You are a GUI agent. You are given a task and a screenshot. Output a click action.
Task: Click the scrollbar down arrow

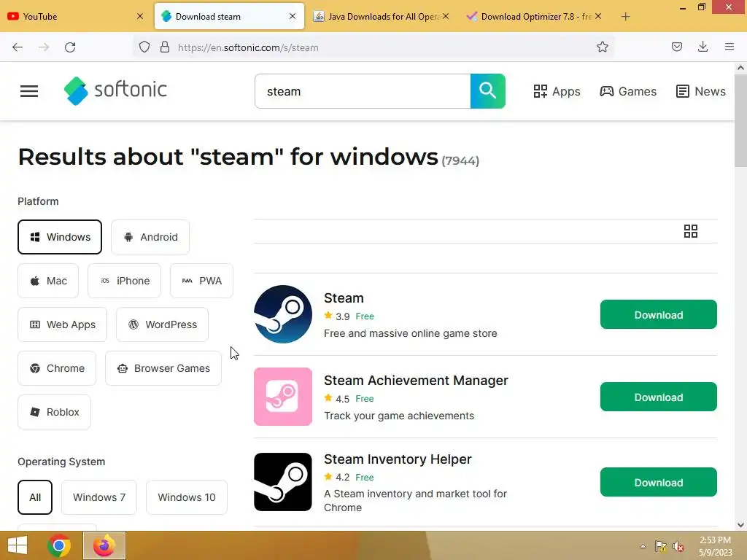point(740,525)
